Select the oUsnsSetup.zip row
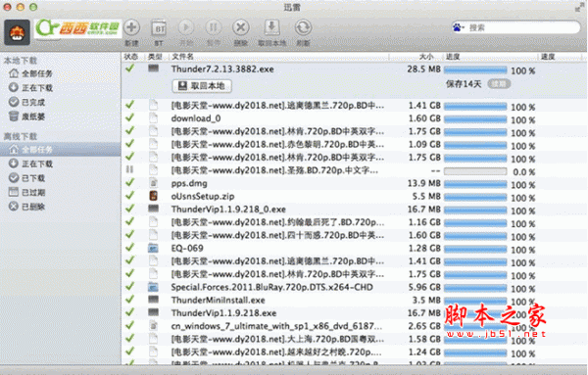This screenshot has width=588, height=375. (354, 196)
